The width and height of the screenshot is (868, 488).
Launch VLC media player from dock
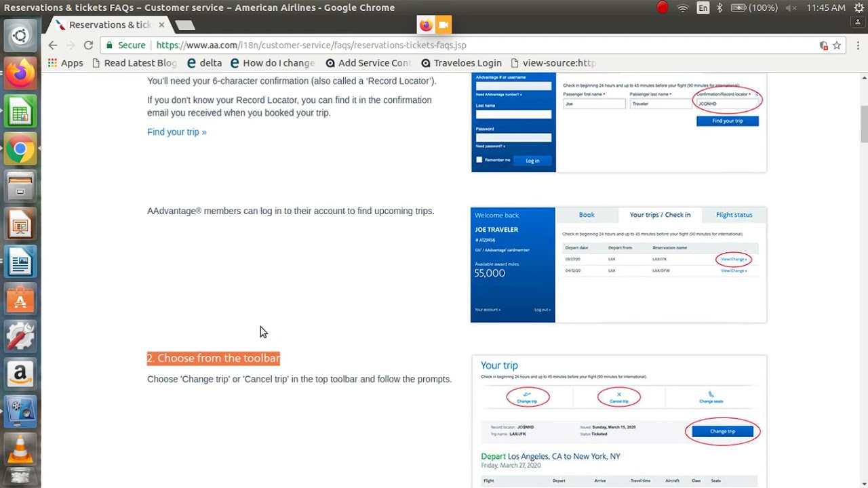click(20, 448)
